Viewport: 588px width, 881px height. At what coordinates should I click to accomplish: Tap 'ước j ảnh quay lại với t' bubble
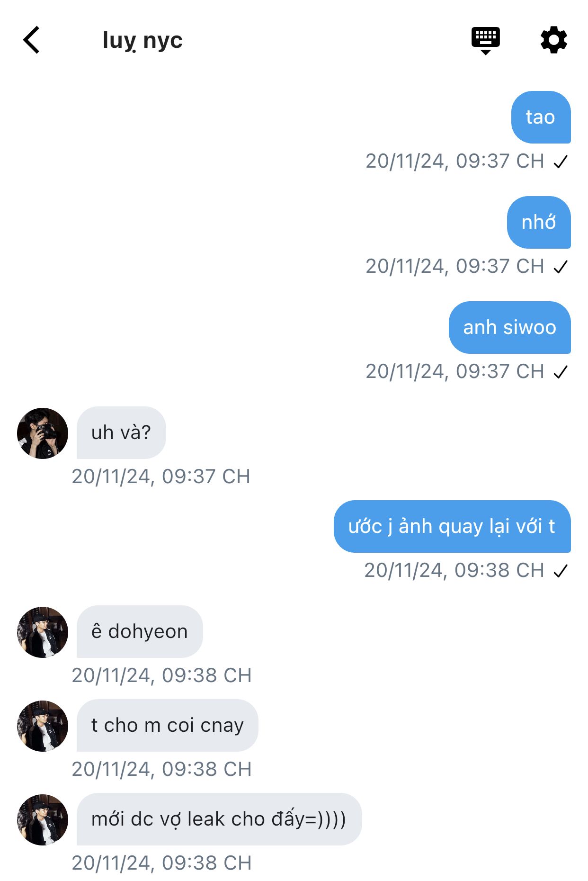pos(452,526)
